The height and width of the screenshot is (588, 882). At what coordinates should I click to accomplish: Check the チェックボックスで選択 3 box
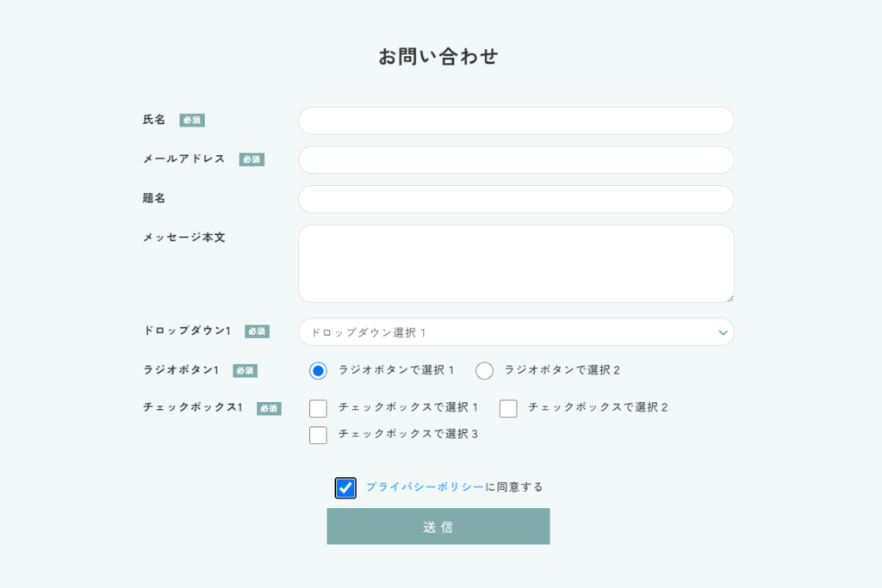coord(319,435)
